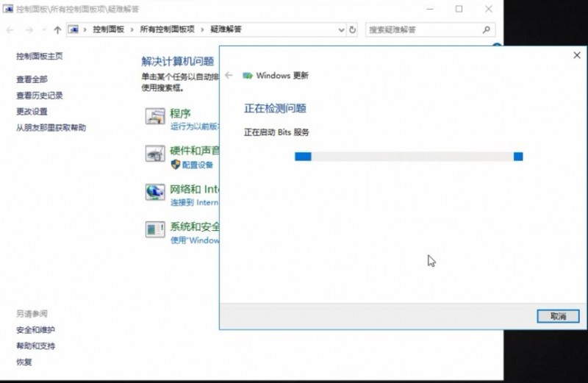Select 所有控制面板项 in breadcrumb path
Viewport: 588px width, 383px height.
point(168,29)
